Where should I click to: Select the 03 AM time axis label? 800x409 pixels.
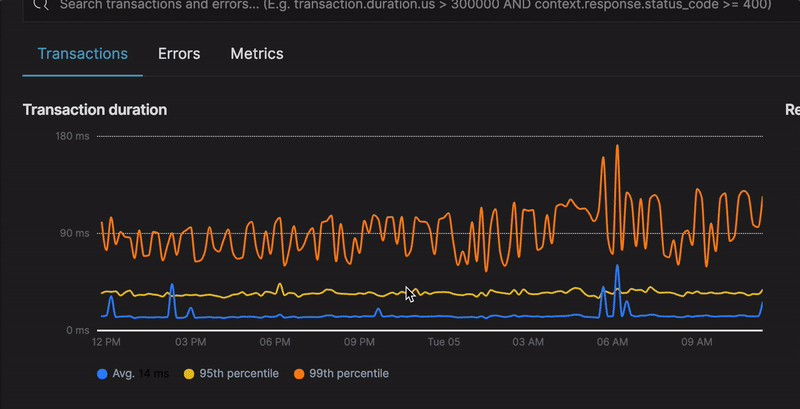pyautogui.click(x=528, y=342)
